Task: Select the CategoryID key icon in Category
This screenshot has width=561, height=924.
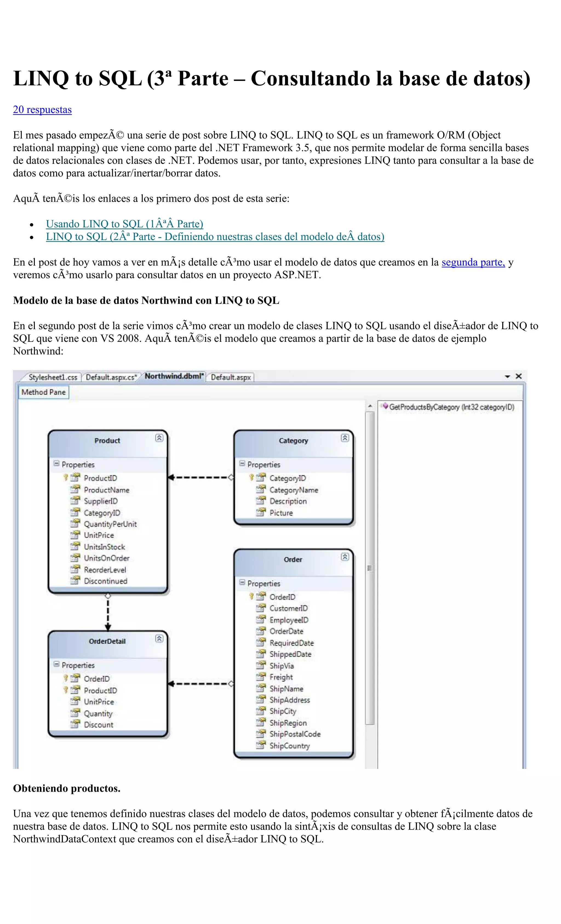Action: [252, 477]
